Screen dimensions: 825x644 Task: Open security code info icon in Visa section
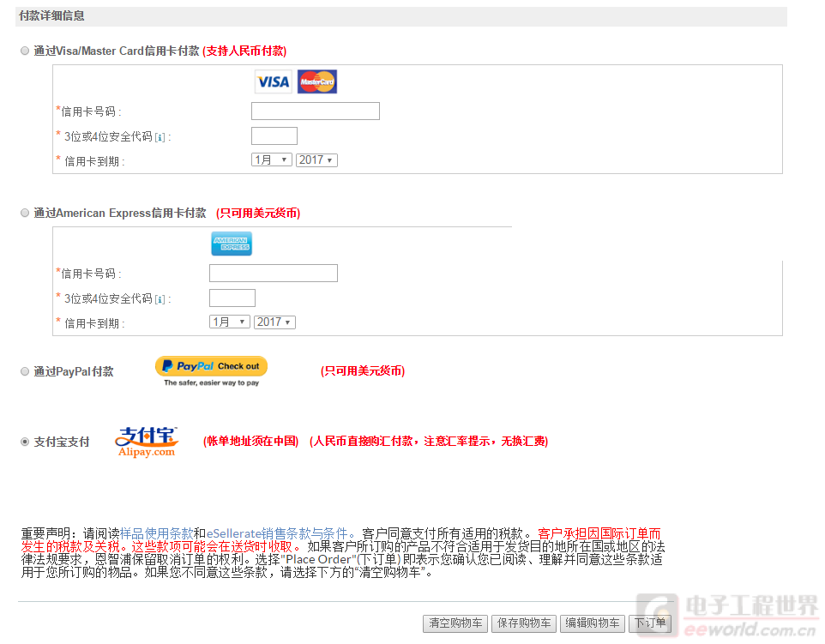(x=160, y=137)
